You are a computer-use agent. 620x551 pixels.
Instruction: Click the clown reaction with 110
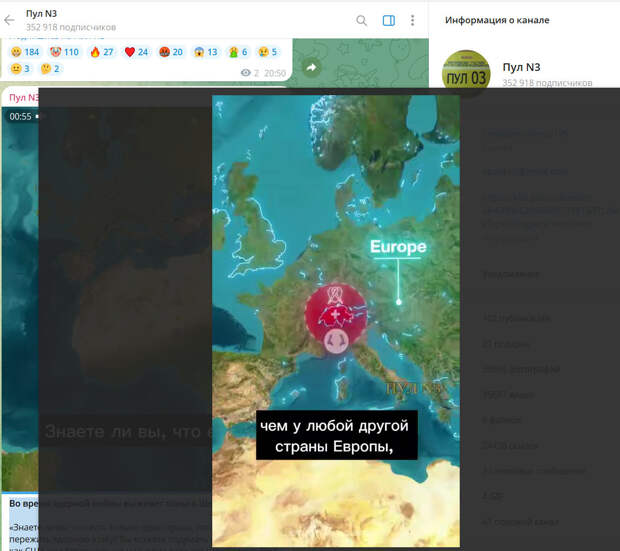64,52
